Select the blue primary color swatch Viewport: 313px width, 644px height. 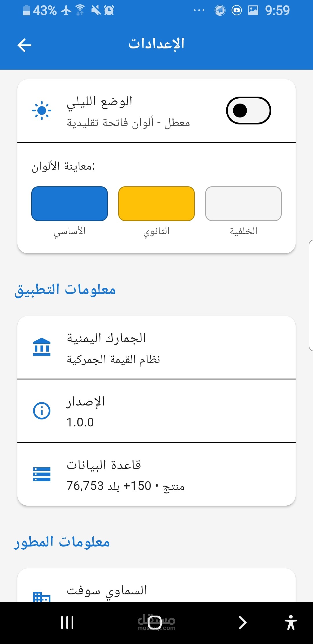tap(70, 204)
